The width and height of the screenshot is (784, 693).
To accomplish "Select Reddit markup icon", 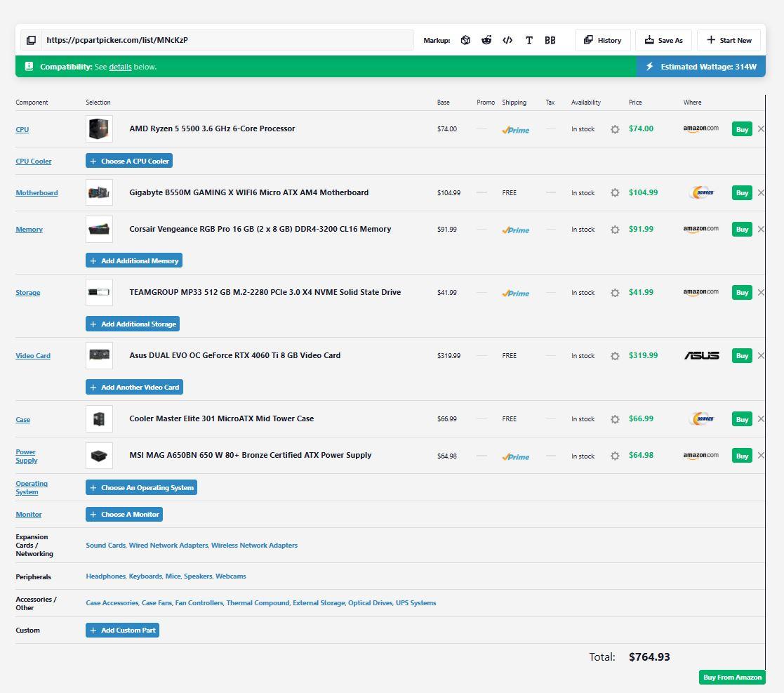I will 486,40.
